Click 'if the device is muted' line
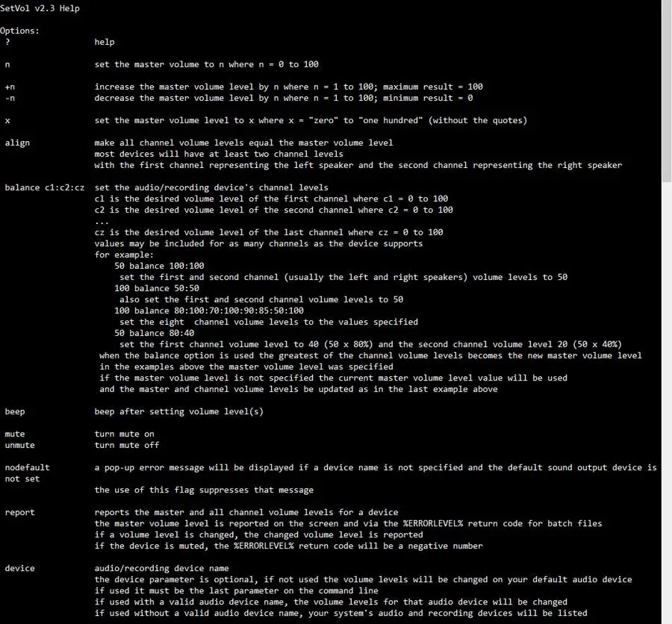This screenshot has width=672, height=624. click(288, 546)
